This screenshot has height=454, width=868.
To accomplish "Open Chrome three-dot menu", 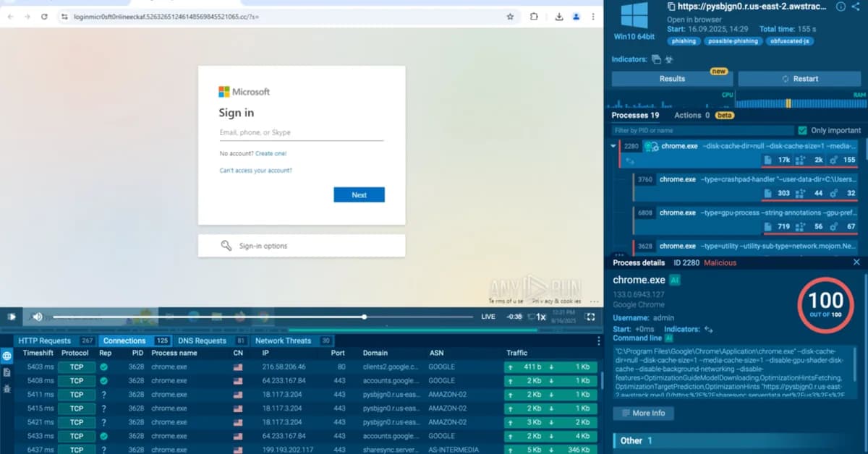I will point(594,17).
